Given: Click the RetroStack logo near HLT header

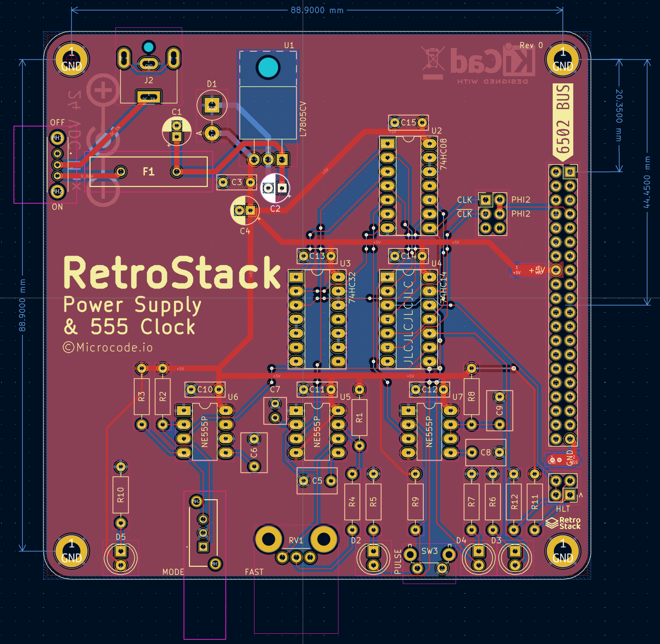Looking at the screenshot, I should pyautogui.click(x=563, y=523).
